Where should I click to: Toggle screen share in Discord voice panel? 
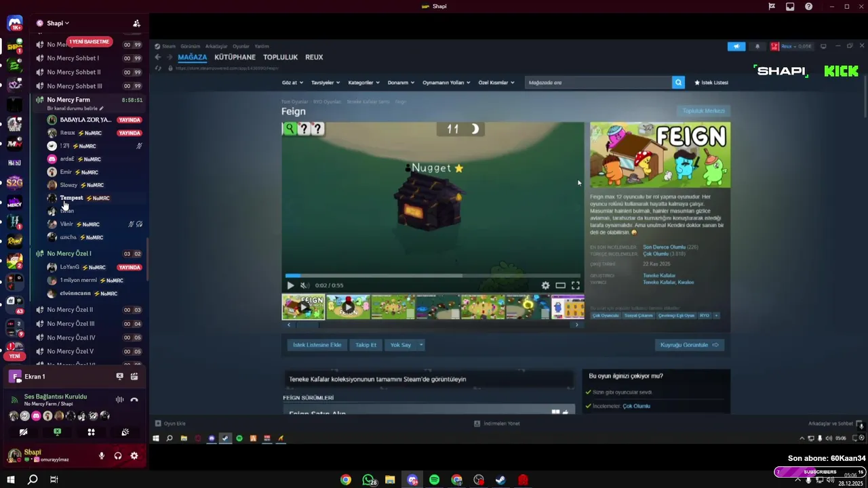[58, 432]
